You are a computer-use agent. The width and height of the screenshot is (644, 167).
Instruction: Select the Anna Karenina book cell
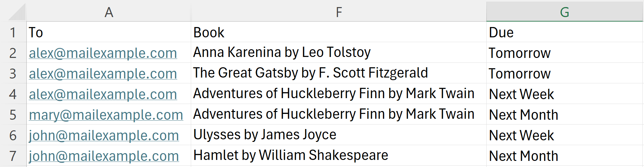tap(282, 52)
